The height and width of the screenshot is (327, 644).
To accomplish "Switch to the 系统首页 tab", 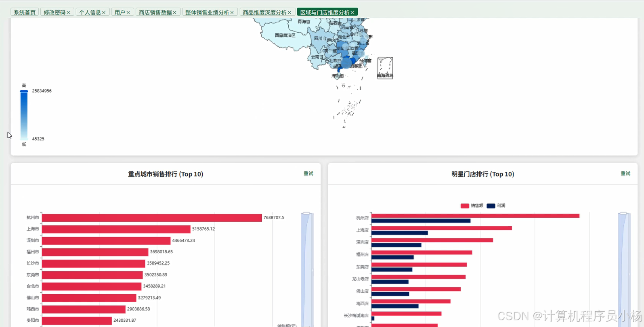I will (x=25, y=12).
